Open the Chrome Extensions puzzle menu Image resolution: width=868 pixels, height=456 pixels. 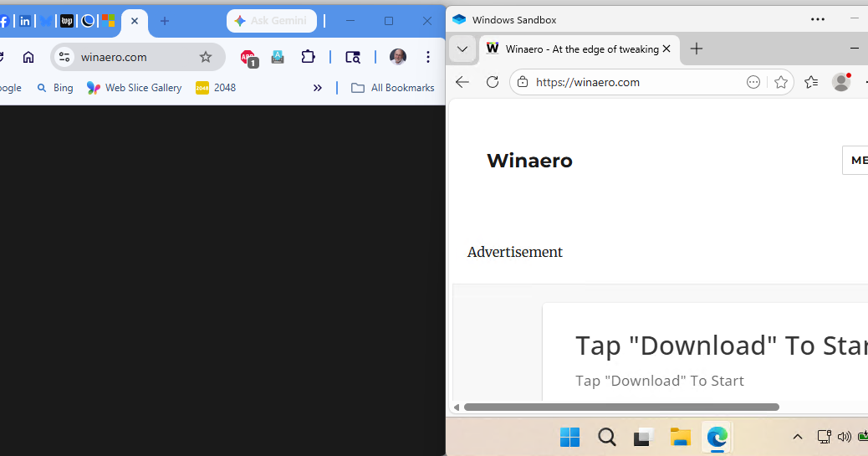309,57
